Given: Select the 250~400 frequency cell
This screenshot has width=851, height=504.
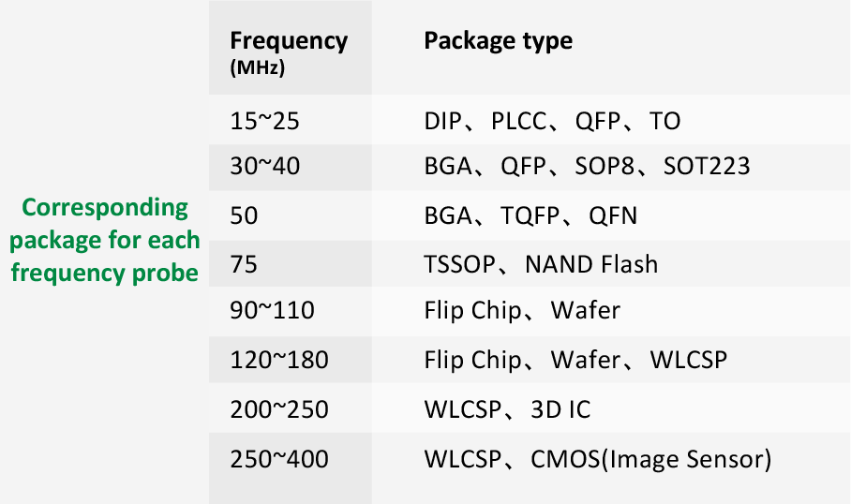Looking at the screenshot, I should point(279,460).
